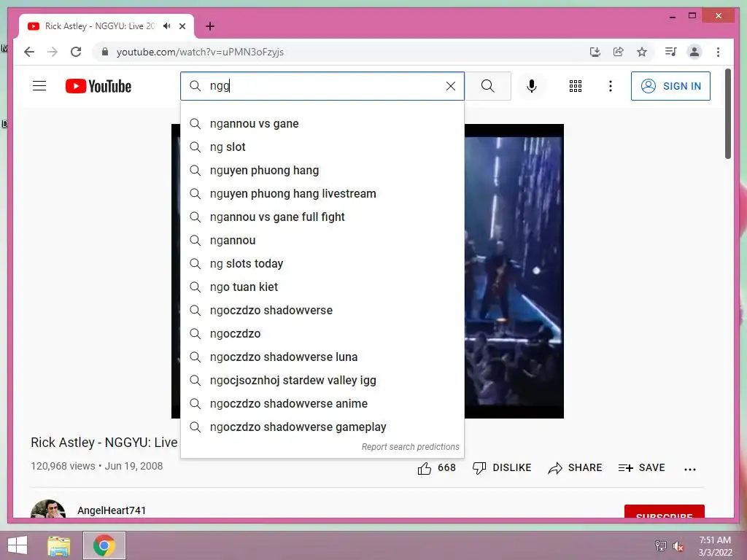Like the video (668 thumbs up)
This screenshot has height=560, width=747.
click(x=436, y=468)
